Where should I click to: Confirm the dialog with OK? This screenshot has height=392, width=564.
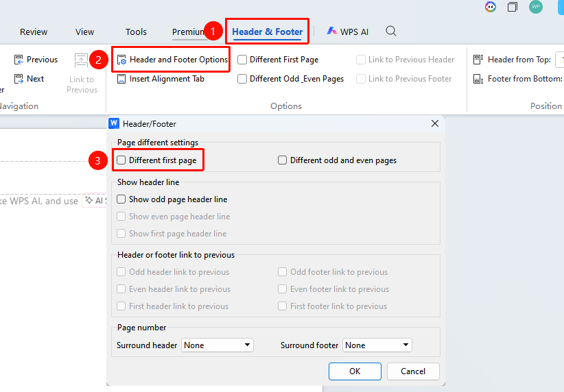(x=355, y=371)
